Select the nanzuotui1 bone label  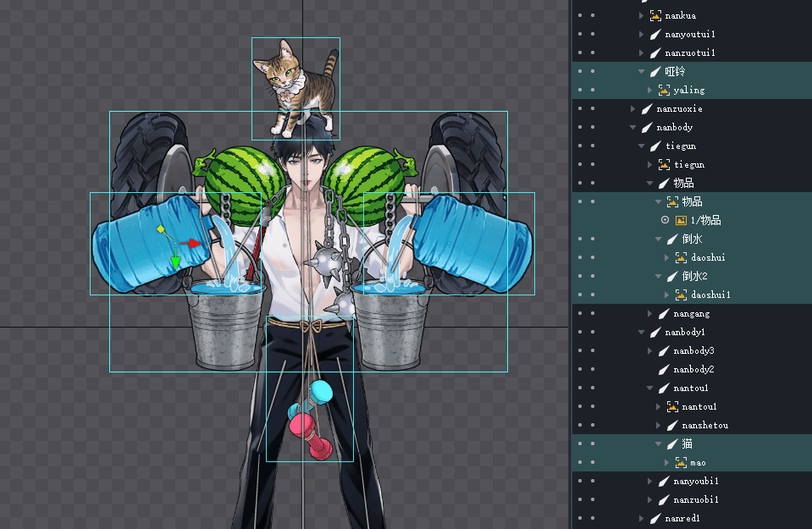pyautogui.click(x=690, y=53)
